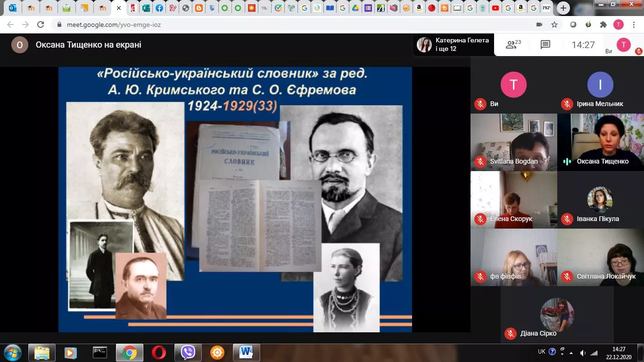Click the camera/cast icon in Chrome's toolbar
Viewport: 644px width, 362px height.
(x=539, y=25)
